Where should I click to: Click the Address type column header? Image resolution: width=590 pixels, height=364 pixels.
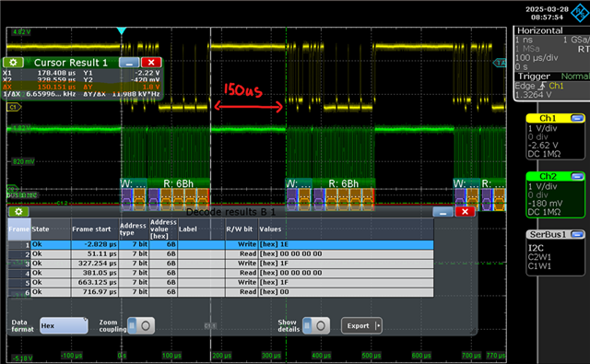(x=134, y=229)
